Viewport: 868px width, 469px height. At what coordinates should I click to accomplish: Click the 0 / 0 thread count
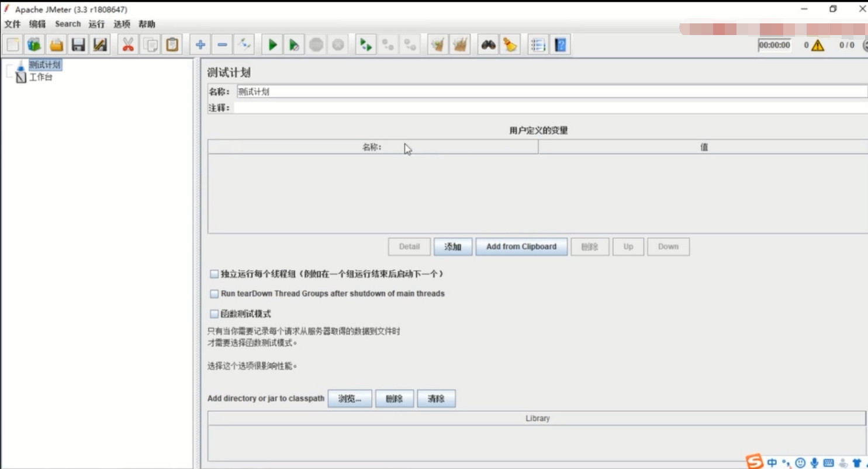point(847,45)
